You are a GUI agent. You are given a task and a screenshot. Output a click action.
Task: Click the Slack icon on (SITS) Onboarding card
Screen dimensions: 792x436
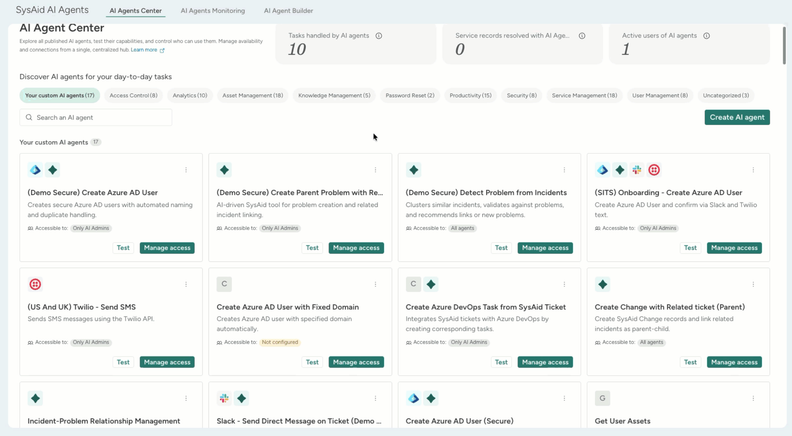[x=637, y=170]
